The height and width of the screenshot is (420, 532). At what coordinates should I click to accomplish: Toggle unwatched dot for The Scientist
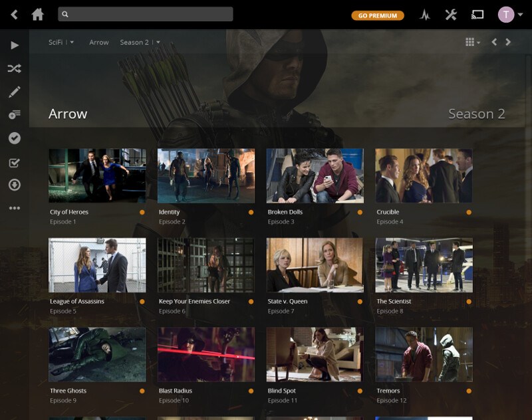(469, 302)
